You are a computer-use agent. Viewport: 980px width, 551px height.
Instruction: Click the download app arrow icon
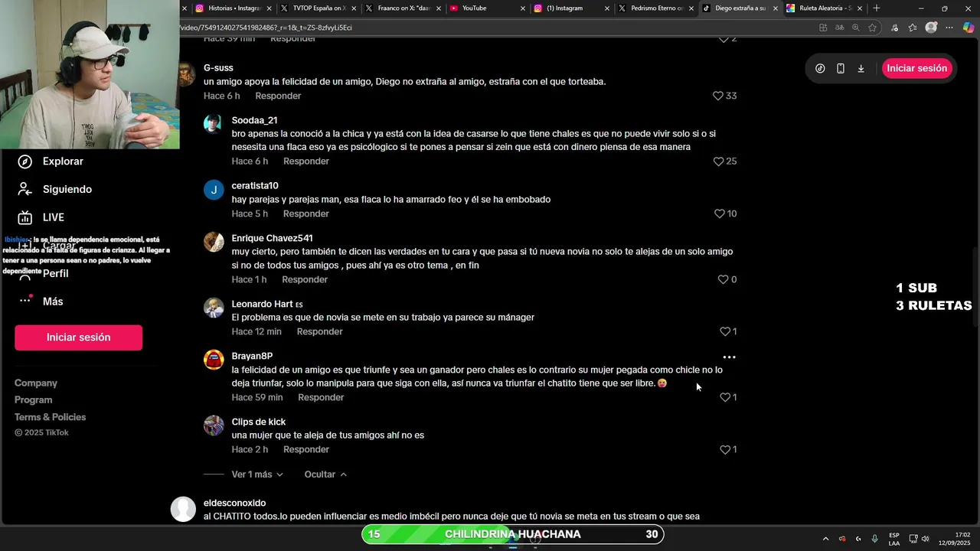point(861,68)
